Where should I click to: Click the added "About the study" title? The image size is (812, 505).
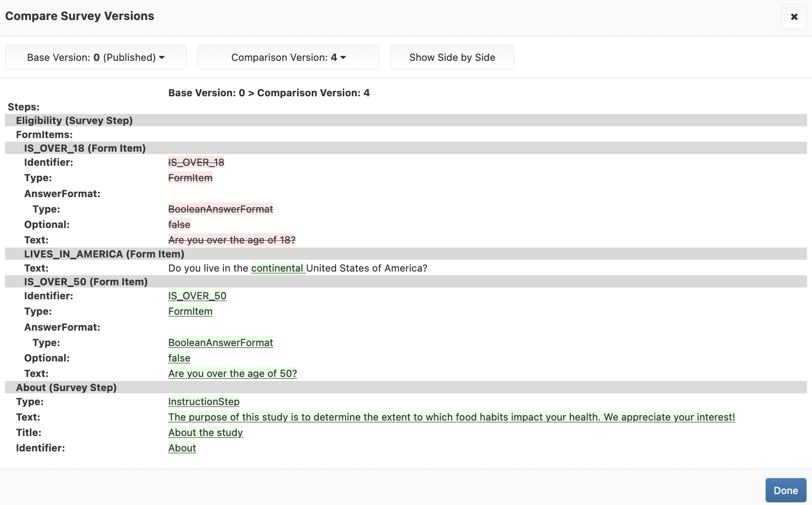(205, 432)
